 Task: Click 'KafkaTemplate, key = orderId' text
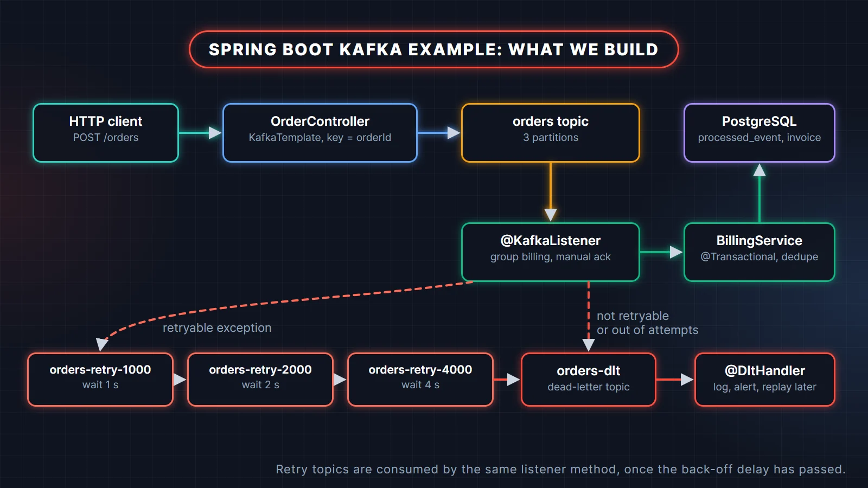tap(320, 138)
